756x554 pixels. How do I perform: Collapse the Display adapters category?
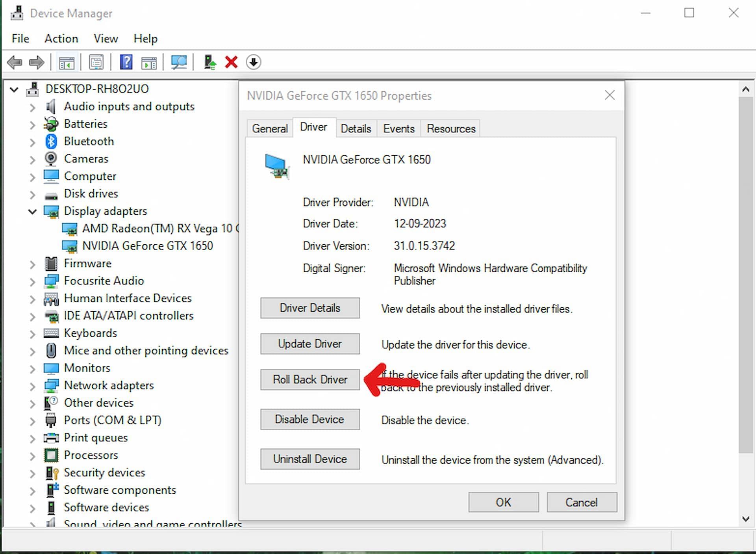pos(32,212)
